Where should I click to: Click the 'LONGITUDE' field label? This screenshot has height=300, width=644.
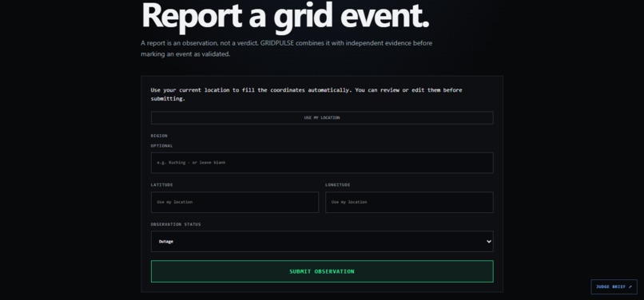pyautogui.click(x=338, y=184)
